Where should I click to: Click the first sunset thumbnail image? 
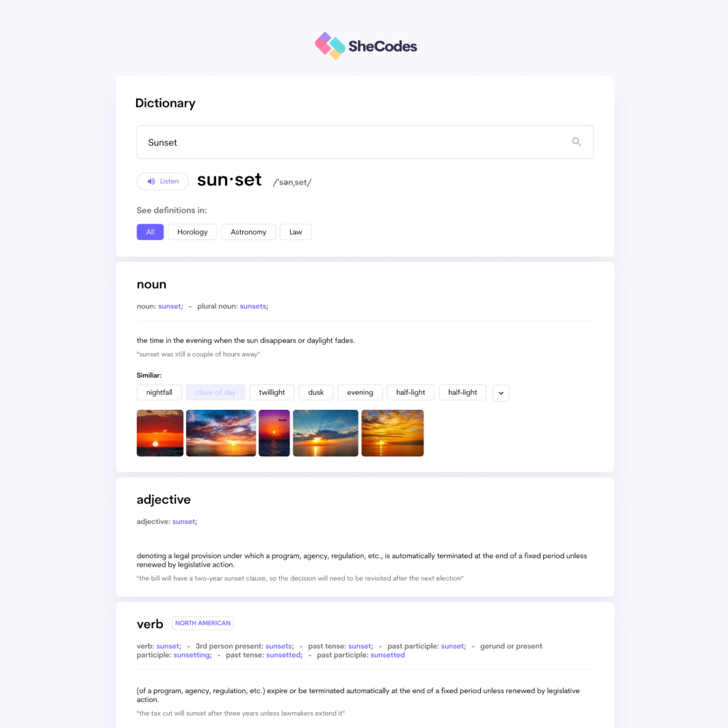[x=159, y=433]
